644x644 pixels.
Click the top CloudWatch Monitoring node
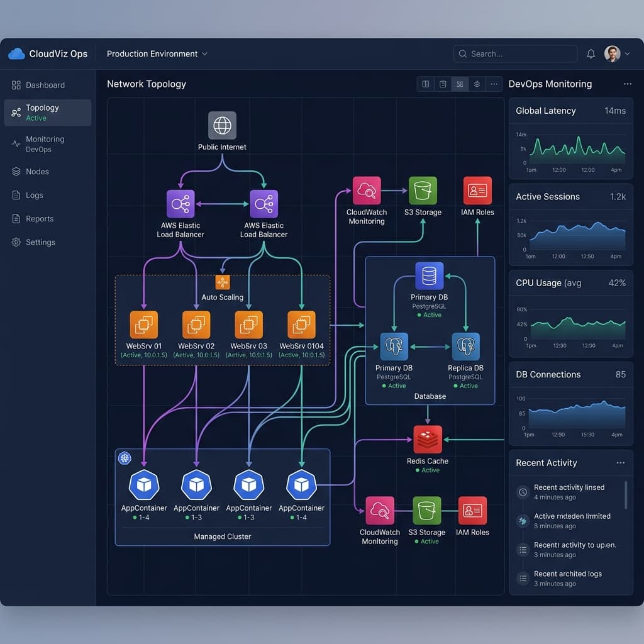click(367, 191)
